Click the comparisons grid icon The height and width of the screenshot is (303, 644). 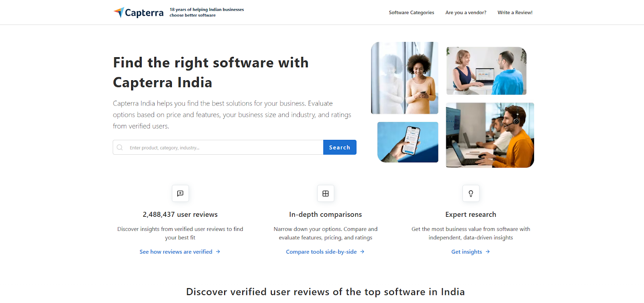(326, 193)
